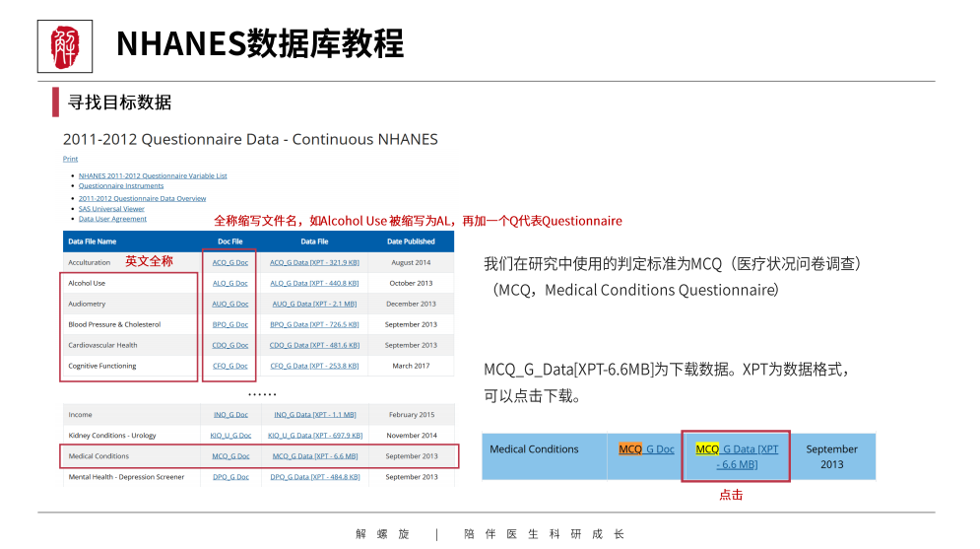Viewport: 980px width, 549px height.
Task: Open the KIQ_U_G Doc link
Action: pos(230,436)
